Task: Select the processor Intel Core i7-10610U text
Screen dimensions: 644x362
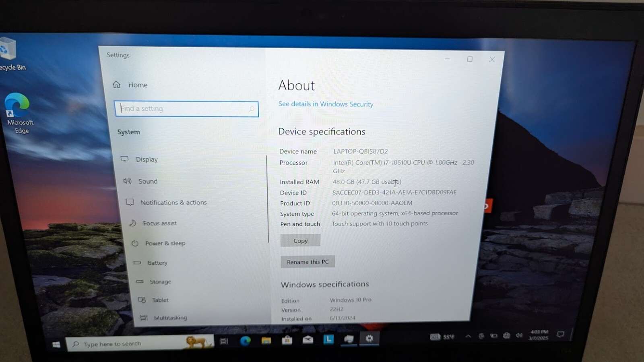Action: (403, 166)
